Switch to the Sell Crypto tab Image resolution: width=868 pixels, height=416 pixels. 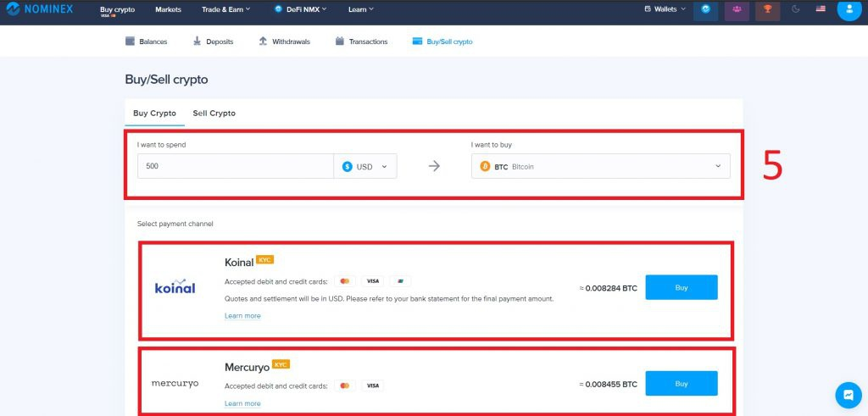[214, 114]
